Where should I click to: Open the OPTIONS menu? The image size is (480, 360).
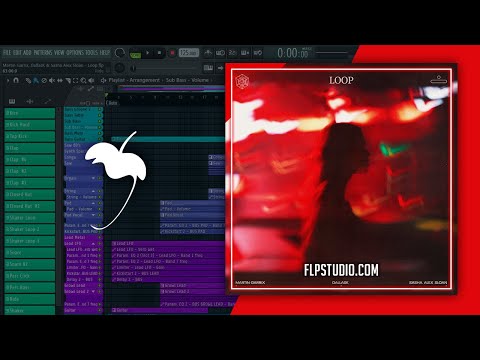click(75, 53)
